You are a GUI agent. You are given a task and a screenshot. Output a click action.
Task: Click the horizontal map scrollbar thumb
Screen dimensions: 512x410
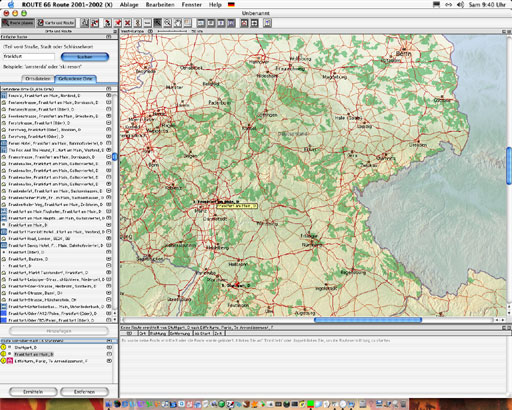click(x=368, y=320)
